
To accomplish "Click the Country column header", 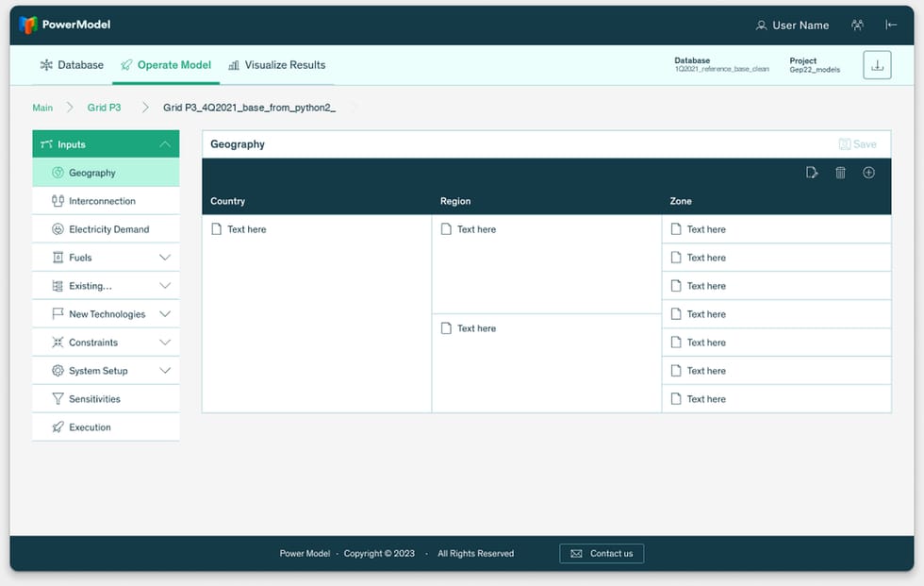I will pos(227,201).
